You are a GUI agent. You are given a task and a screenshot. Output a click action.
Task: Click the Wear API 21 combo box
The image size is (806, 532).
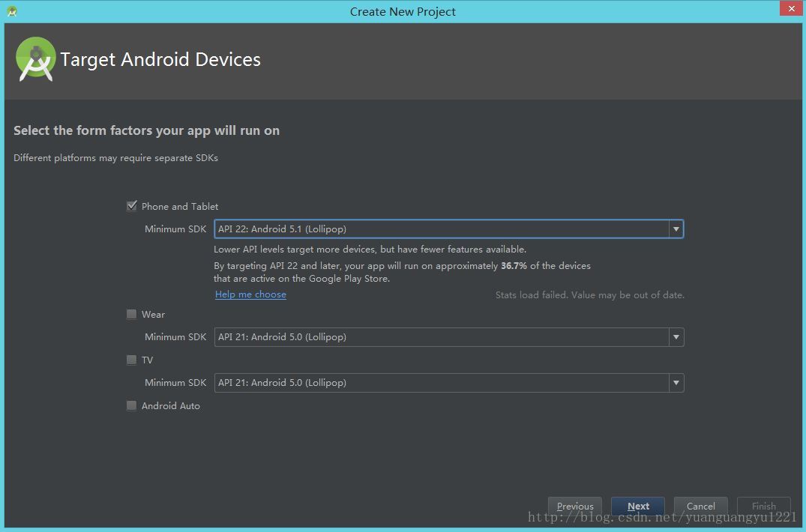pyautogui.click(x=449, y=337)
